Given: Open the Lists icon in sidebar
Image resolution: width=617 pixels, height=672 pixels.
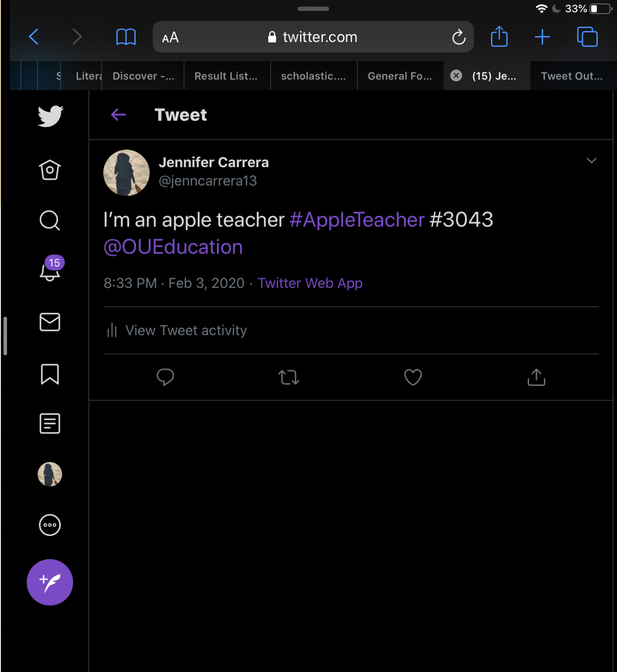Looking at the screenshot, I should 50,423.
